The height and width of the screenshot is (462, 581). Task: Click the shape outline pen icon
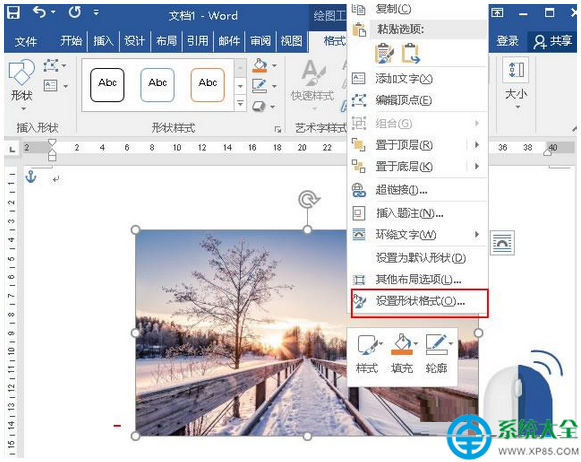tap(259, 86)
